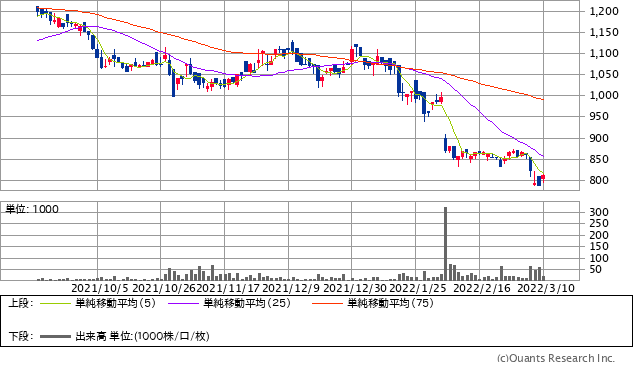
Task: Click the 1,100 price axis label
Action: tap(604, 53)
